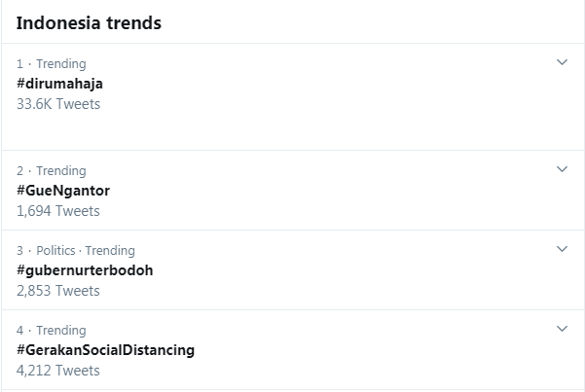Select the '3 · Politics · Trending' label
The width and height of the screenshot is (585, 392).
pos(76,251)
